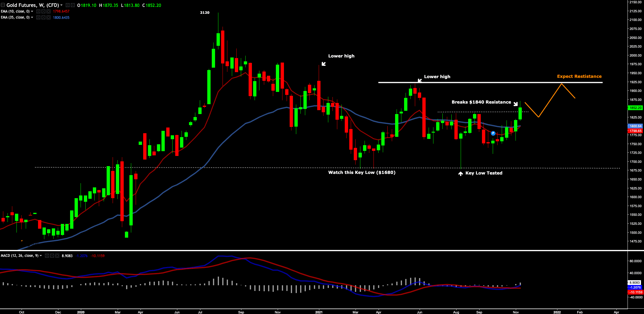Select the EMA (35, close, 0) label
The width and height of the screenshot is (644, 314).
click(15, 18)
